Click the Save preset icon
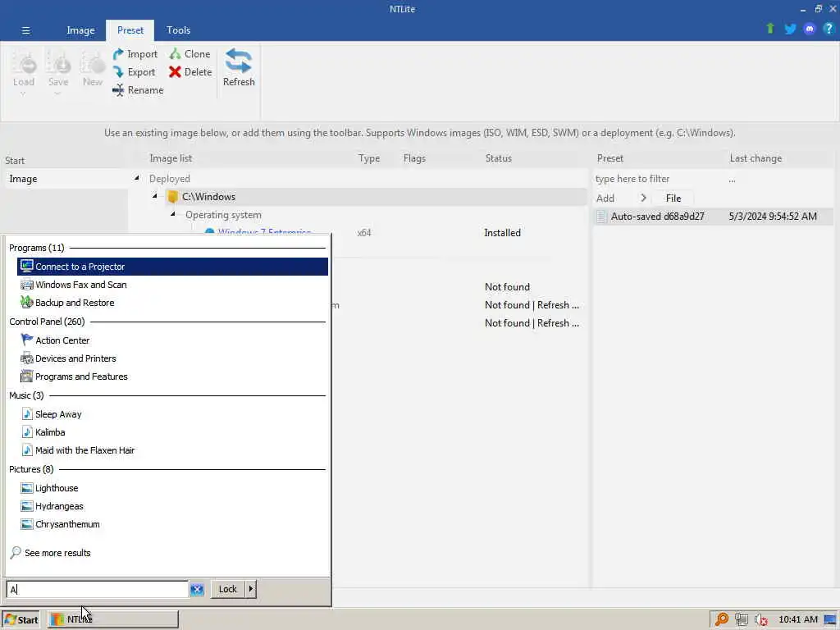 [58, 62]
